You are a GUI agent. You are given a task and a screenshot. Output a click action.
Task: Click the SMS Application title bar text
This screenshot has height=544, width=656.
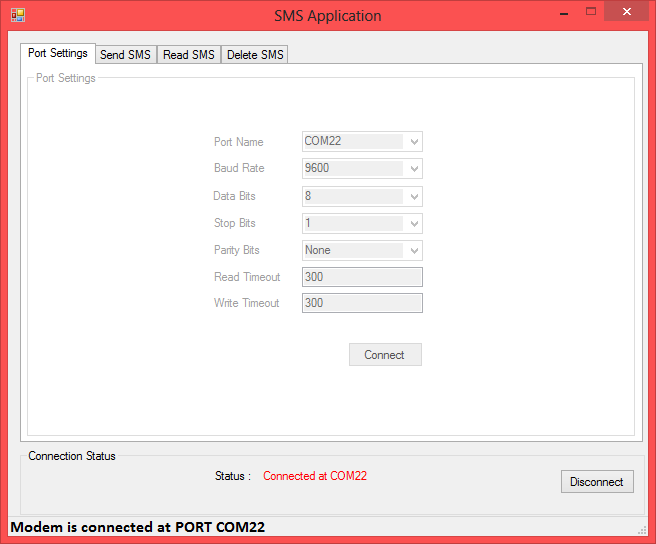pyautogui.click(x=328, y=16)
